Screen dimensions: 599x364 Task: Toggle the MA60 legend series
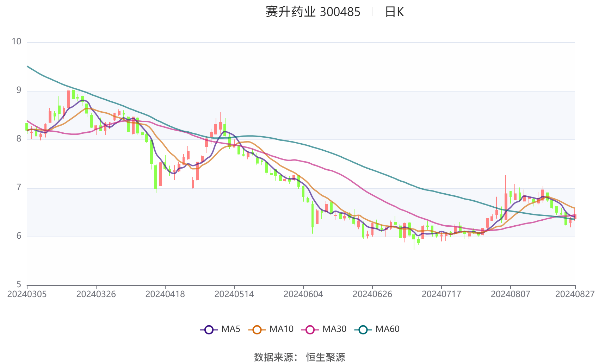pyautogui.click(x=377, y=330)
